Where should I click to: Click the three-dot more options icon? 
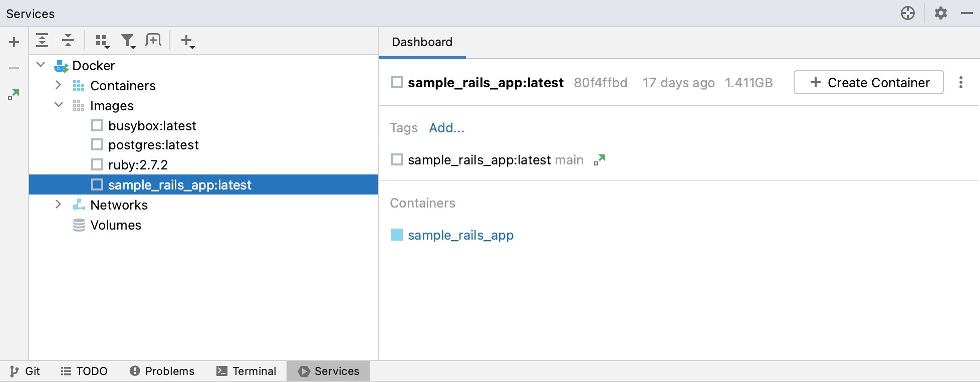(x=960, y=82)
